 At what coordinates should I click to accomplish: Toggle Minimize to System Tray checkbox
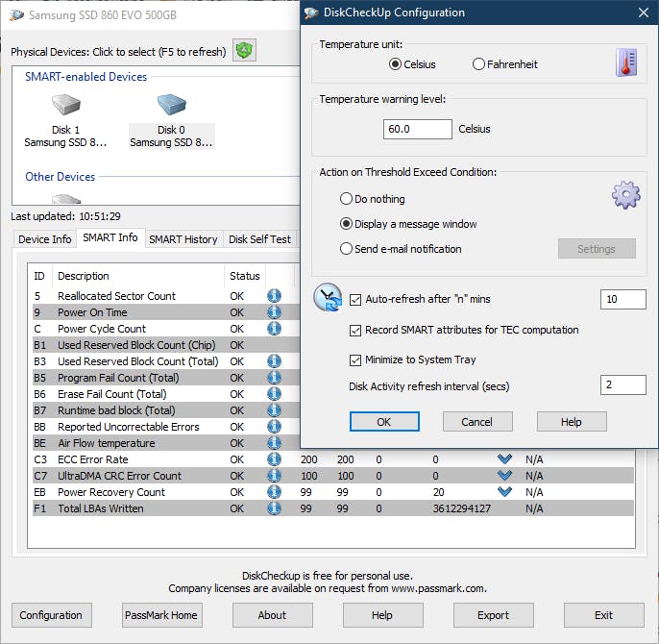[355, 360]
